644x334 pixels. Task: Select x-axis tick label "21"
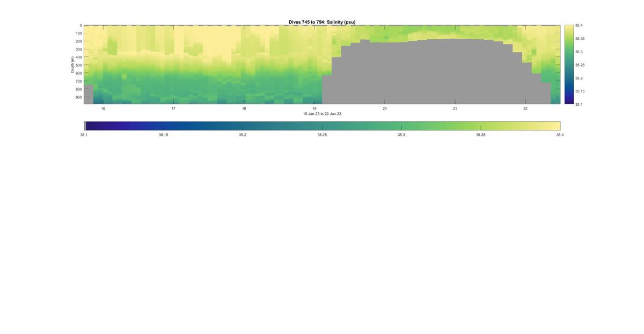click(455, 108)
